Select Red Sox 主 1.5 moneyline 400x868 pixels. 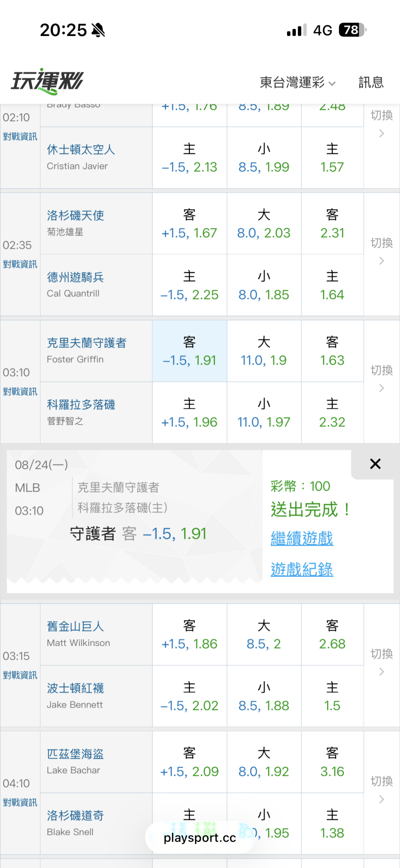tap(332, 696)
